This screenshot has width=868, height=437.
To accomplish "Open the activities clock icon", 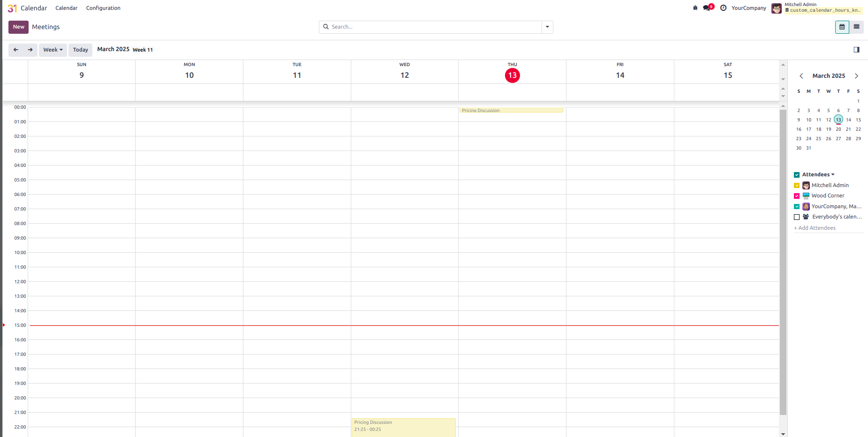I will pyautogui.click(x=723, y=8).
